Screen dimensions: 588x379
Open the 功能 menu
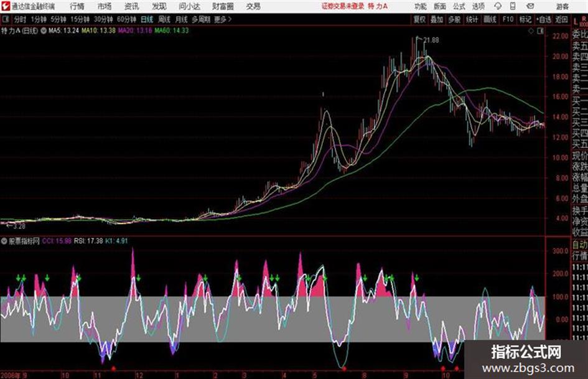[x=421, y=6]
